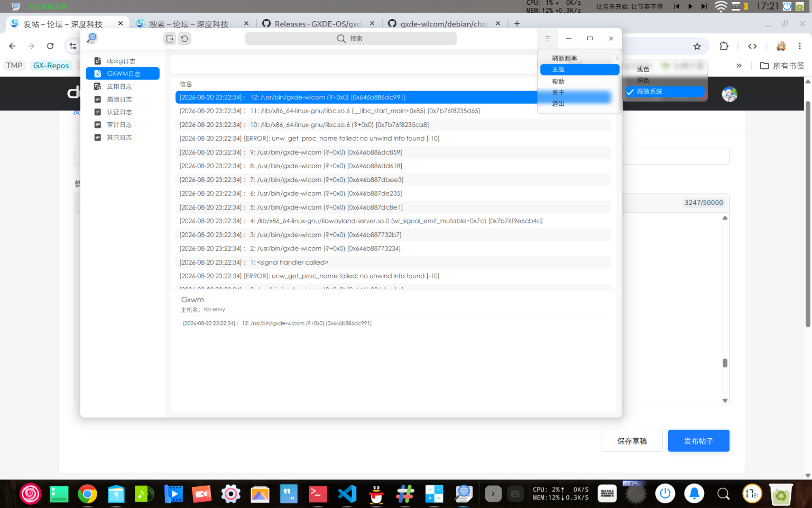This screenshot has height=508, width=812.
Task: Select dpkg日志 in the log sidebar
Action: (x=123, y=61)
